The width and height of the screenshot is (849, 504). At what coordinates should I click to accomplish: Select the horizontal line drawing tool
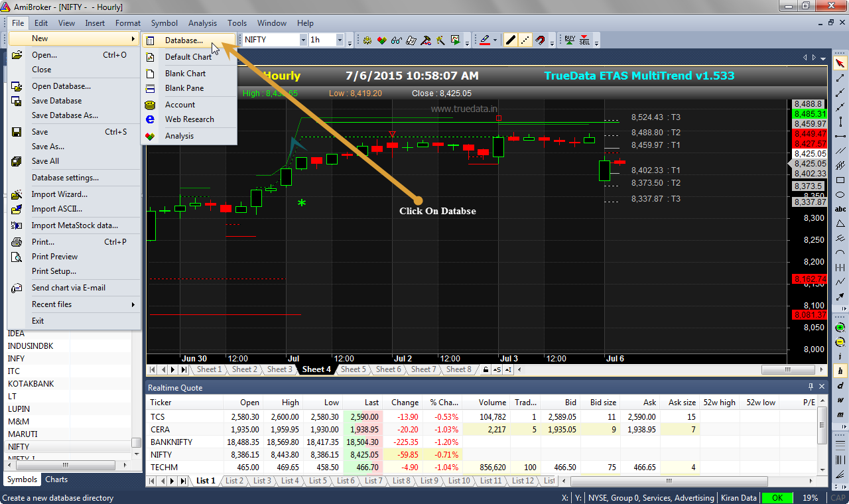pyautogui.click(x=840, y=135)
